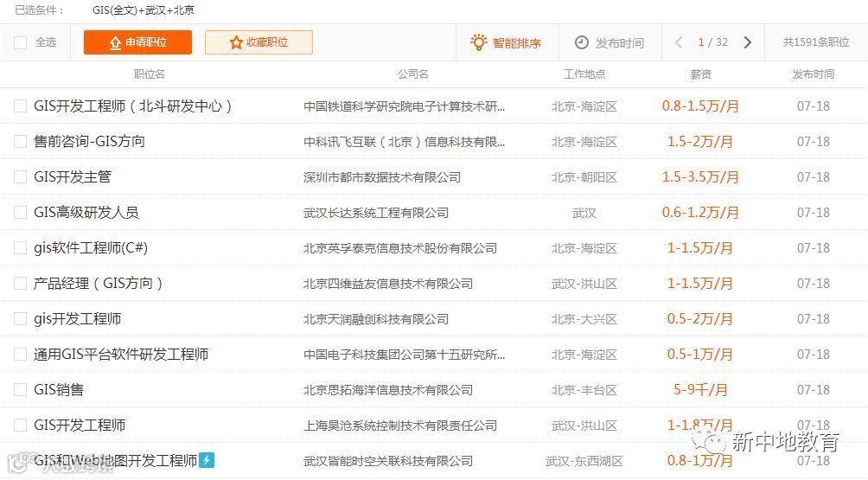Click salary 0.6-1.2万/月 for GIS高级研发人员
868x480 pixels.
(x=700, y=213)
